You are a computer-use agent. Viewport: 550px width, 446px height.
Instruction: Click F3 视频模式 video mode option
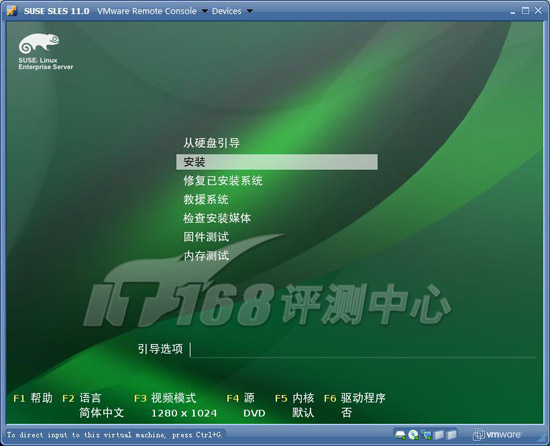(x=165, y=398)
